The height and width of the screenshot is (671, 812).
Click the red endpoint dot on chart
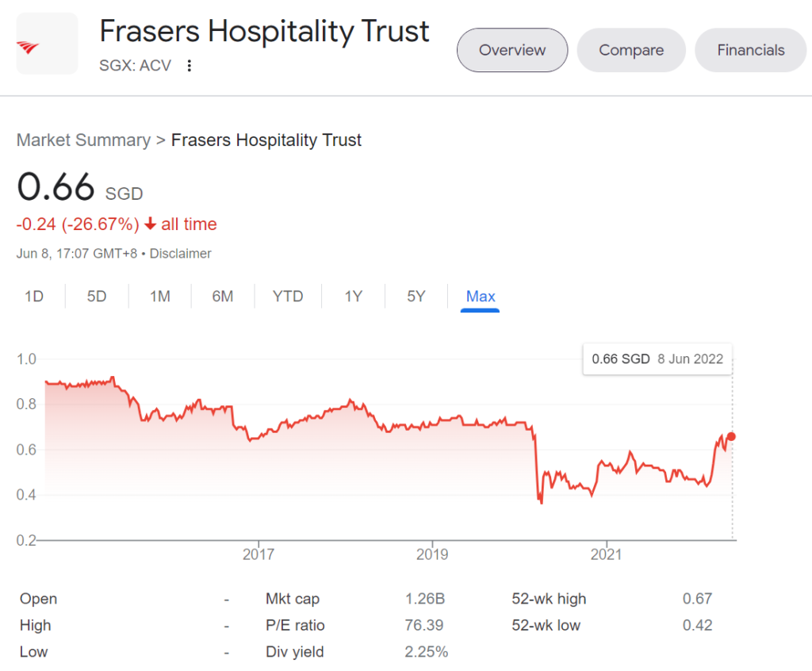click(x=731, y=436)
